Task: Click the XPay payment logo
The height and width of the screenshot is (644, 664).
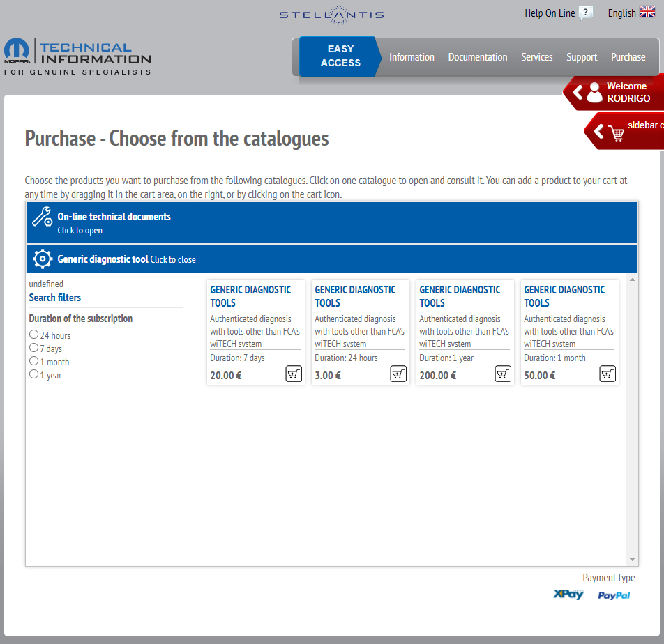Action: coord(568,595)
